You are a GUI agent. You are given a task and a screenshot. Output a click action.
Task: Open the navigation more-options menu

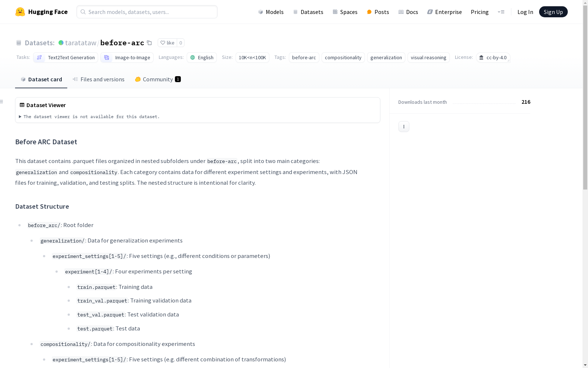coord(501,12)
